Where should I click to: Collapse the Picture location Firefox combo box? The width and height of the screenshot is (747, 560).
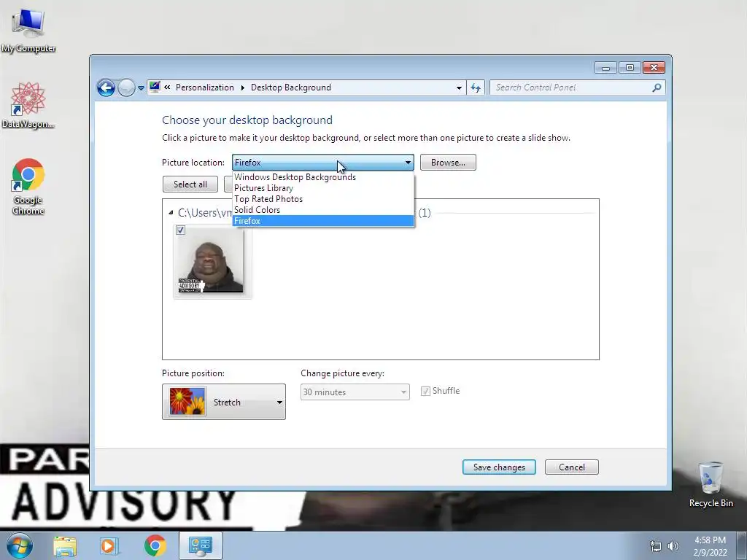pyautogui.click(x=322, y=163)
